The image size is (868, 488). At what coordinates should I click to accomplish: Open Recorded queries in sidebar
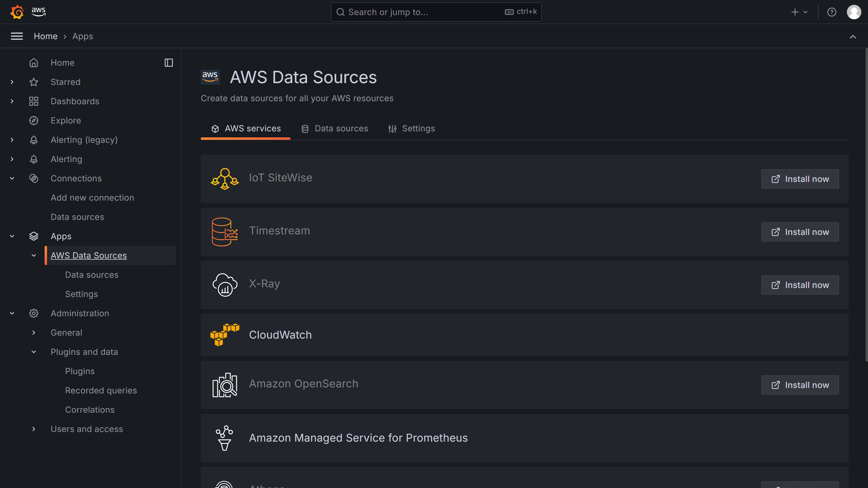point(101,390)
